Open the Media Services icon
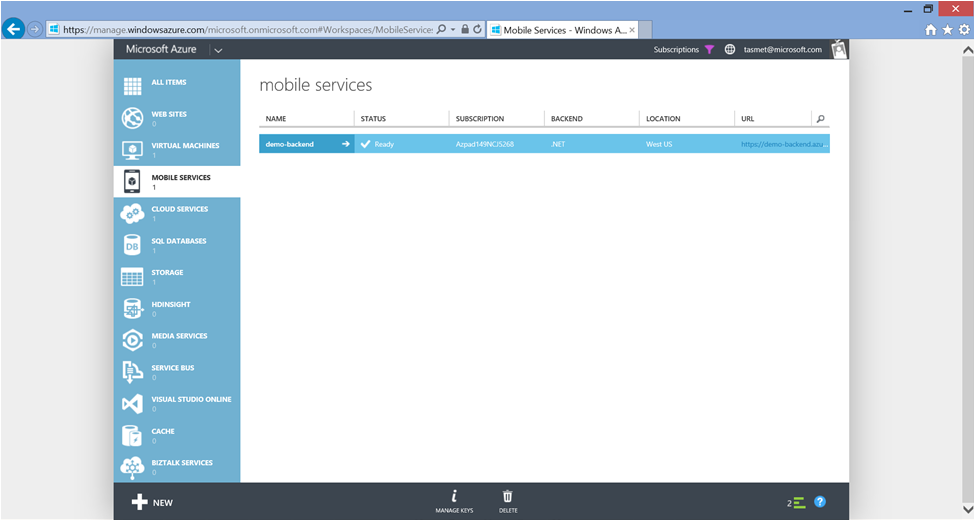974x520 pixels. pos(132,340)
